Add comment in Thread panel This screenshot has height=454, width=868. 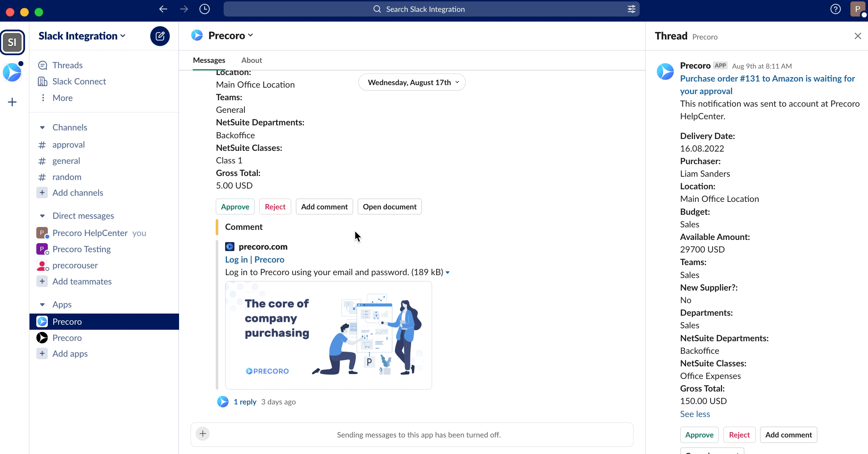tap(789, 435)
